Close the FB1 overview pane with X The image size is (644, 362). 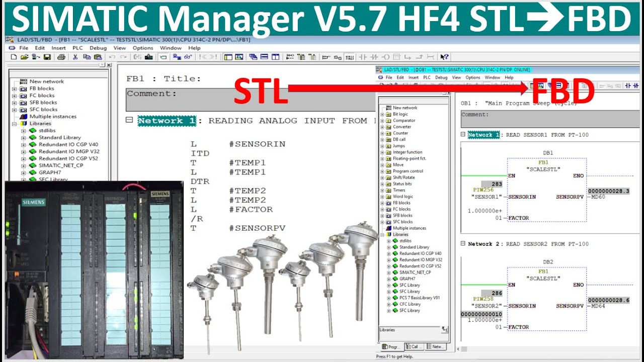109,65
